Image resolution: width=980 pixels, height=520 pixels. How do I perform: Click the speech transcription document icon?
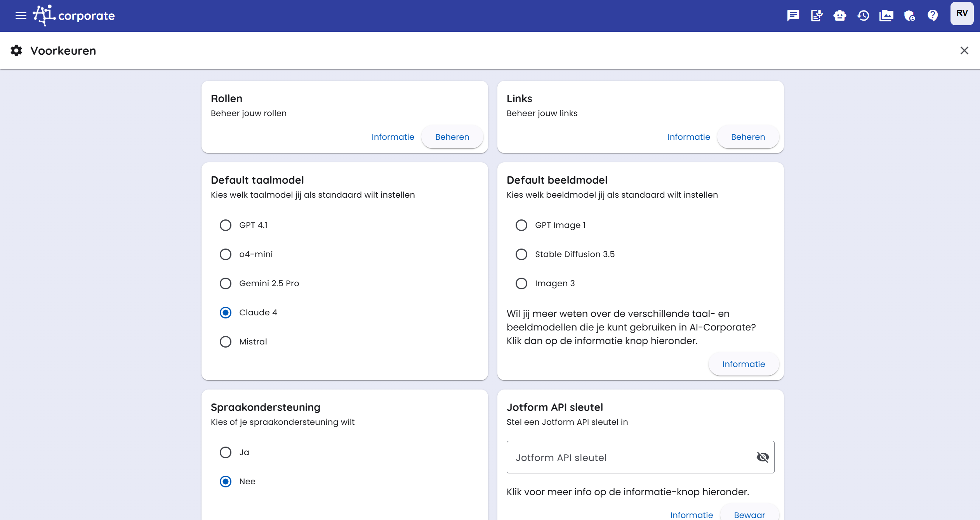[817, 16]
